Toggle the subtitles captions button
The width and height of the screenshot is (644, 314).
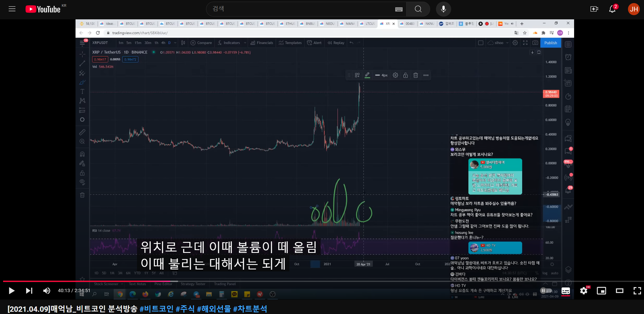pos(565,291)
